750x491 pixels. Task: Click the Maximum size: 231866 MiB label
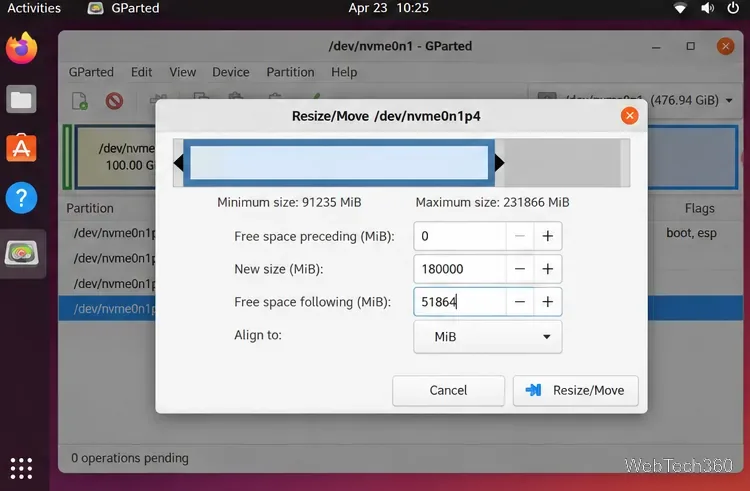492,203
